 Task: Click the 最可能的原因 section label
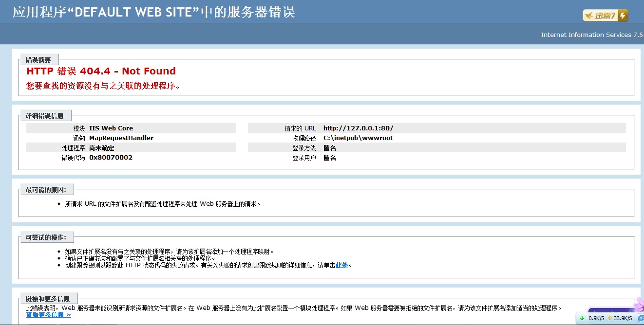tap(46, 190)
